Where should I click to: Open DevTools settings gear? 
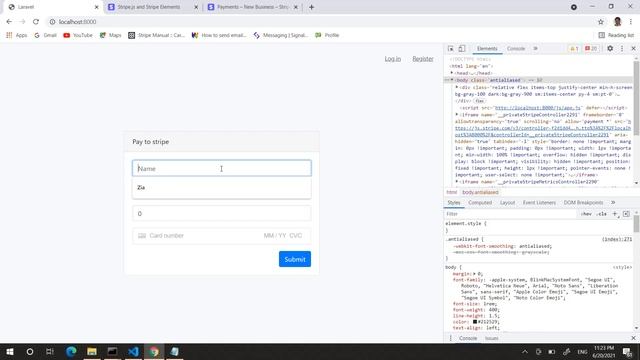pyautogui.click(x=610, y=48)
